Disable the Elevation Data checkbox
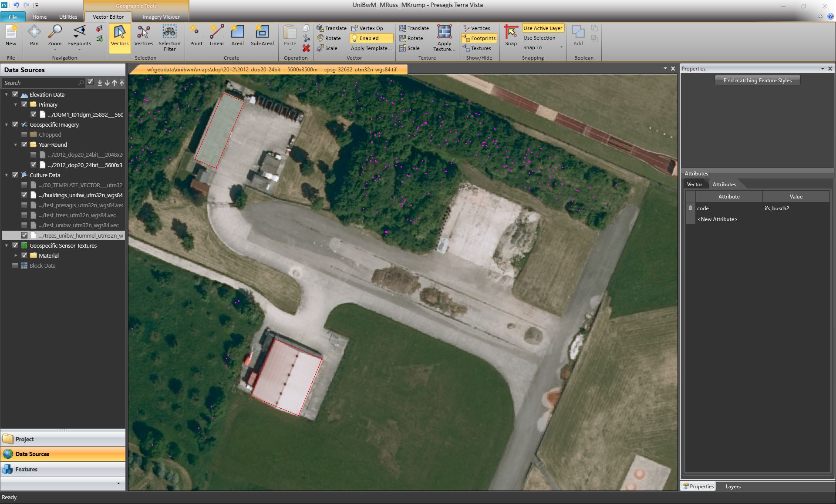The image size is (836, 504). tap(15, 94)
